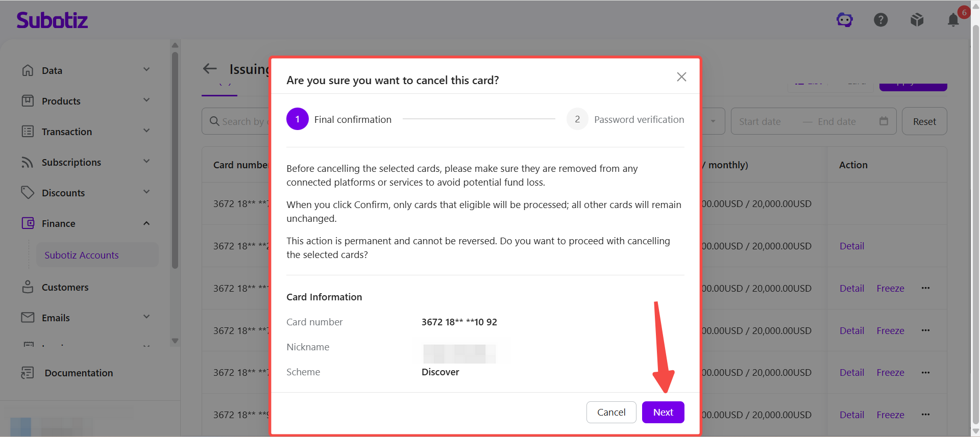The image size is (980, 437).
Task: Open the chatbot assistant icon in header
Action: tap(845, 20)
